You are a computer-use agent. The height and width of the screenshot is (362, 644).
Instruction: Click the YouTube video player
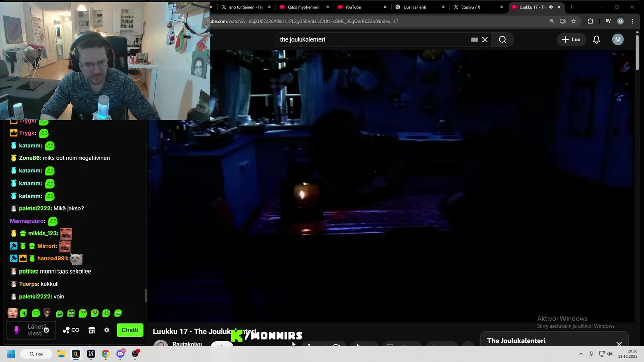coord(392,186)
